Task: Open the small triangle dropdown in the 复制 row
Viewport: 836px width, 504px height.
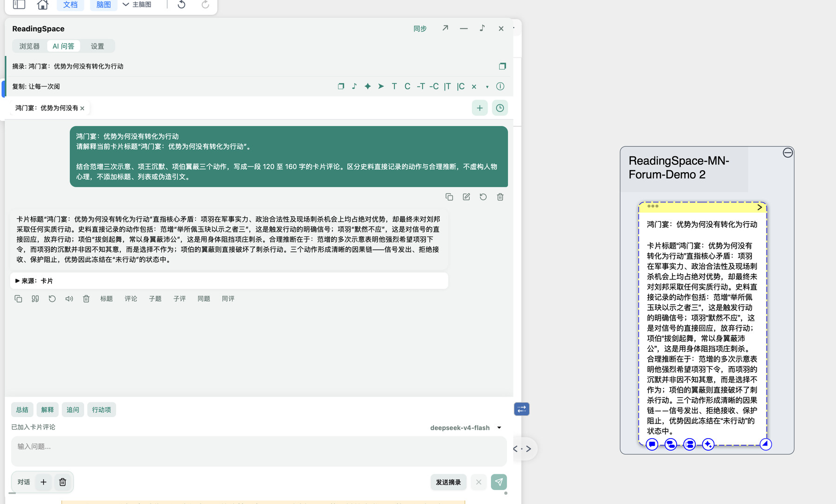Action: click(487, 87)
